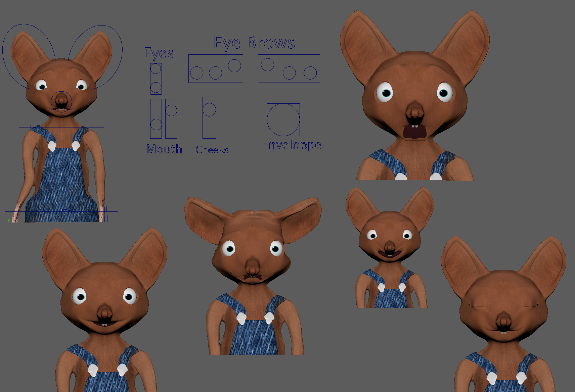Click the small smiling mouse render with overalls
This screenshot has width=575, height=392.
(390, 248)
